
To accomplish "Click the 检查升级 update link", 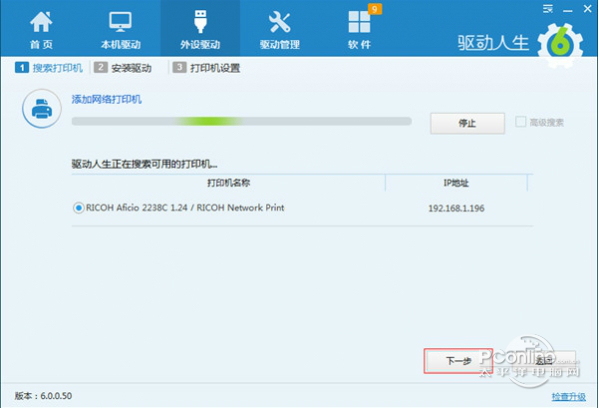I will (x=568, y=397).
